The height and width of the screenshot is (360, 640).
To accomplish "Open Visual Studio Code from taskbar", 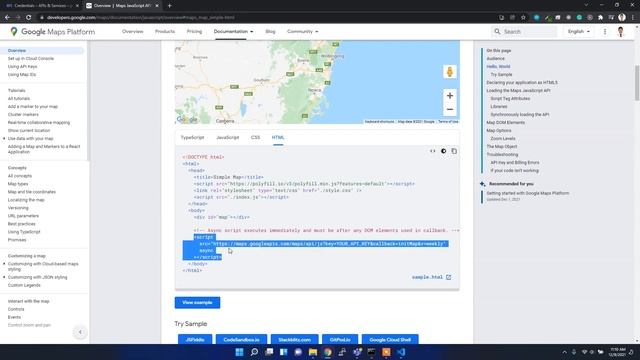I will tap(401, 352).
